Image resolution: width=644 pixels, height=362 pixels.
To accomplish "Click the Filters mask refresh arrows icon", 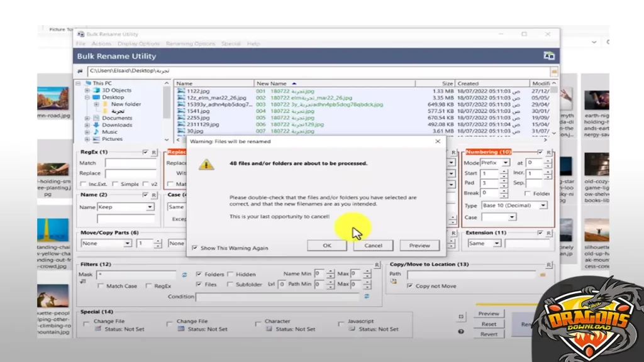I will point(185,275).
